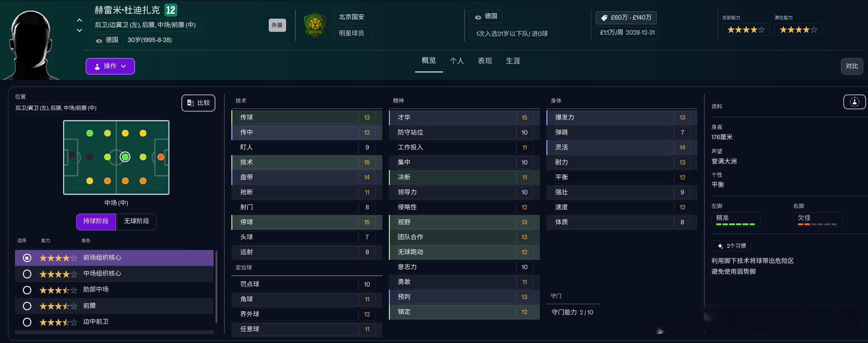Select the 肋部中场 role radio button

[x=27, y=290]
